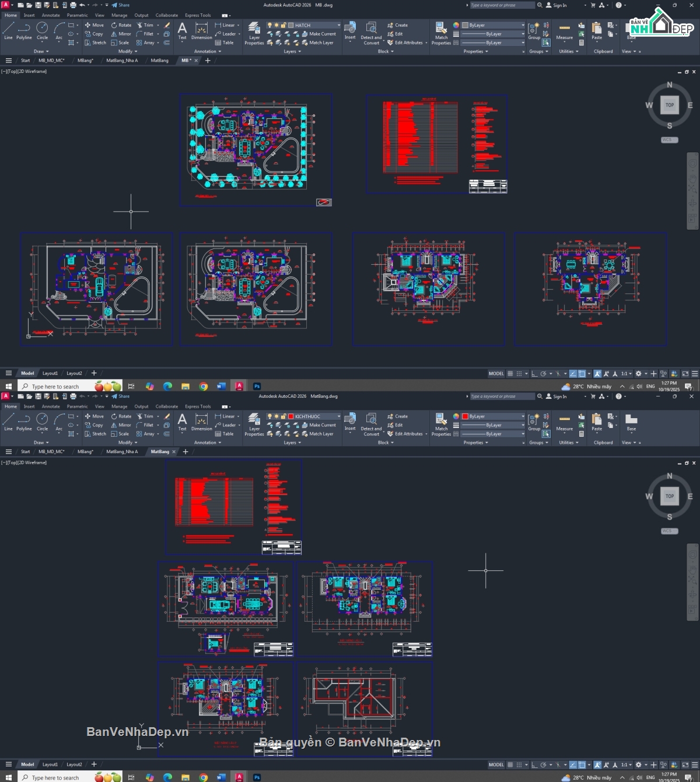This screenshot has width=700, height=782.
Task: Click the Base view icon in the lower window
Action: click(x=631, y=422)
